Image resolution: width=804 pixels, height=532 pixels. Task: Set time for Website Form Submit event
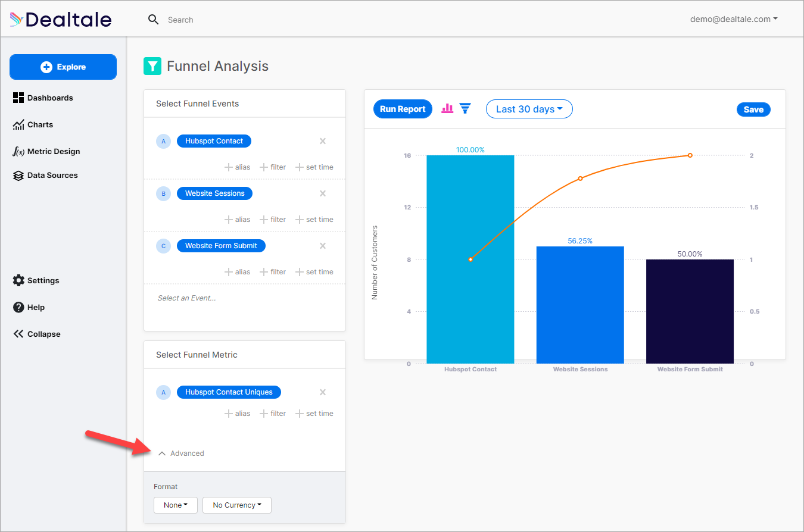(314, 272)
